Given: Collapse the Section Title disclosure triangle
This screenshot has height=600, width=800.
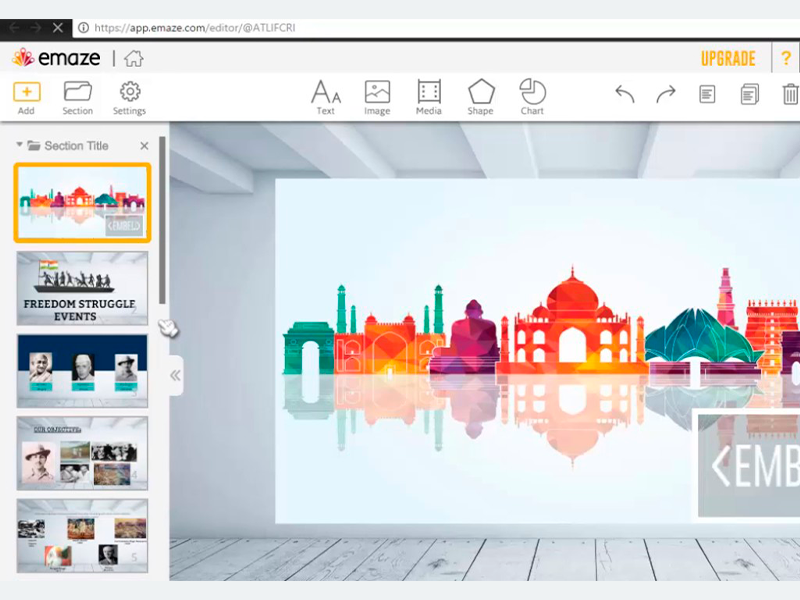Looking at the screenshot, I should (x=19, y=145).
